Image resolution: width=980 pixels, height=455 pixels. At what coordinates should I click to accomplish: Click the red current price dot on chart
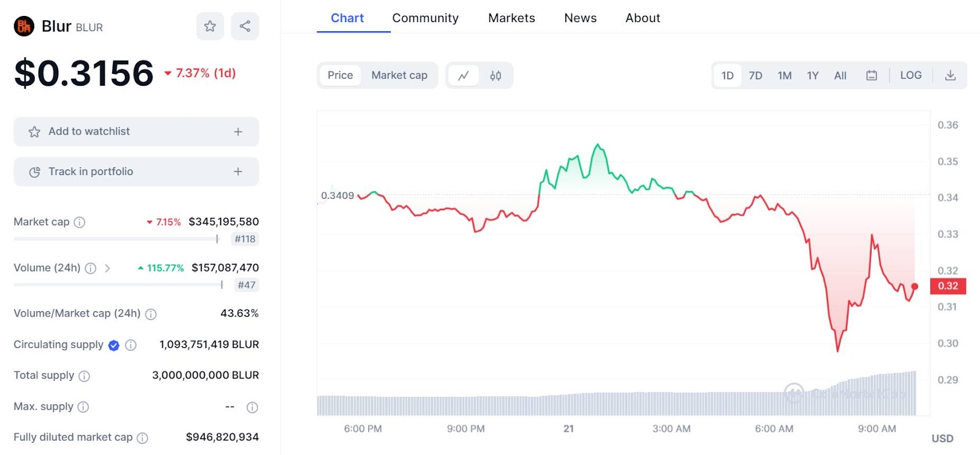[x=914, y=286]
